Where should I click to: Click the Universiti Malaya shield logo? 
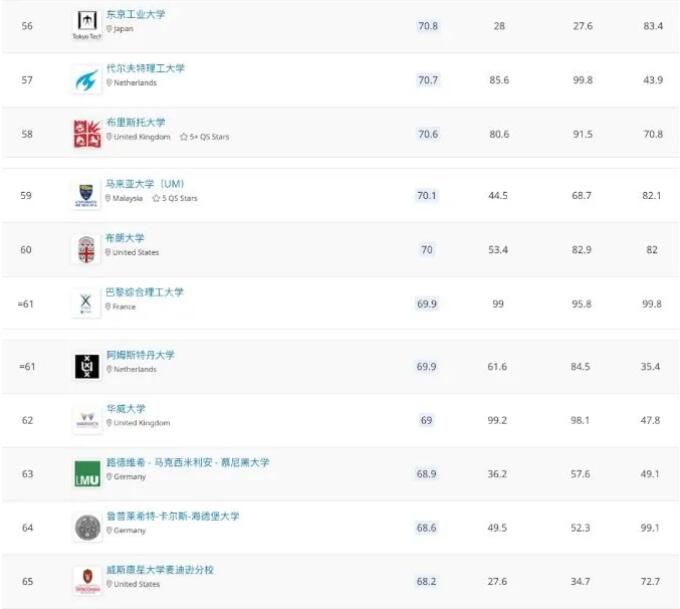point(86,196)
